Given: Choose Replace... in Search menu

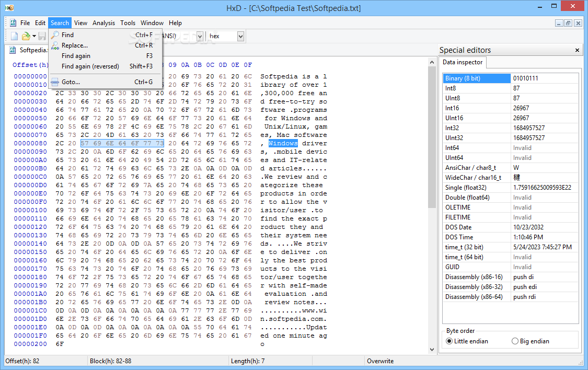Looking at the screenshot, I should pyautogui.click(x=106, y=45).
